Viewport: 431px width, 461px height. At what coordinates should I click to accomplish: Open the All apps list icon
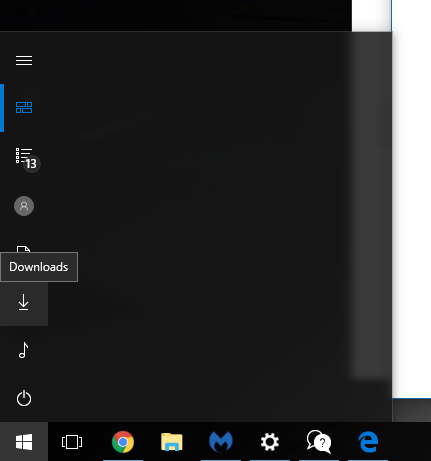pyautogui.click(x=24, y=155)
